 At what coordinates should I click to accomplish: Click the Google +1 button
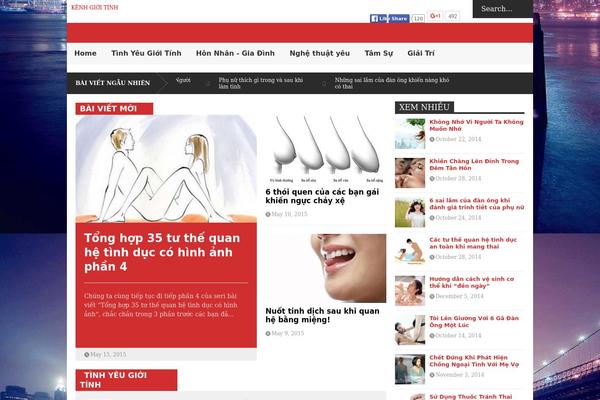435,16
